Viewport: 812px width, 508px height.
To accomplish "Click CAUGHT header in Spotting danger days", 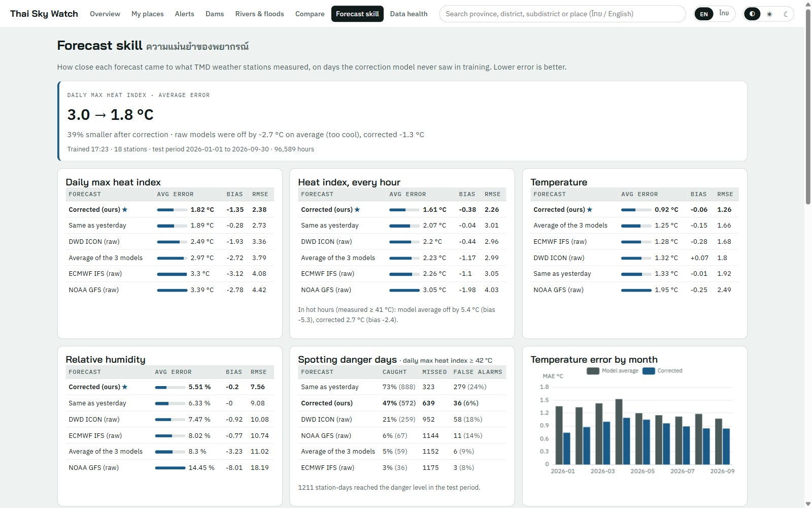I will [394, 372].
